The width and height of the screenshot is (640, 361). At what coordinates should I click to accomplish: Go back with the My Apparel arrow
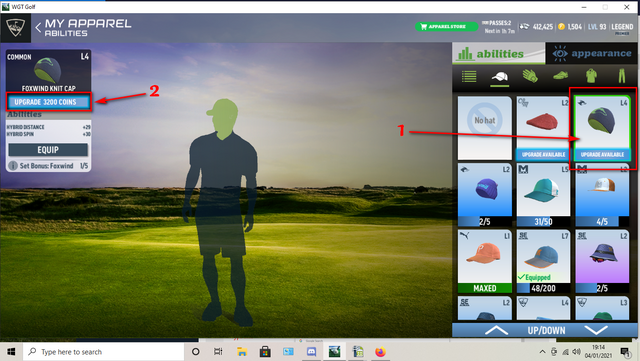point(38,28)
